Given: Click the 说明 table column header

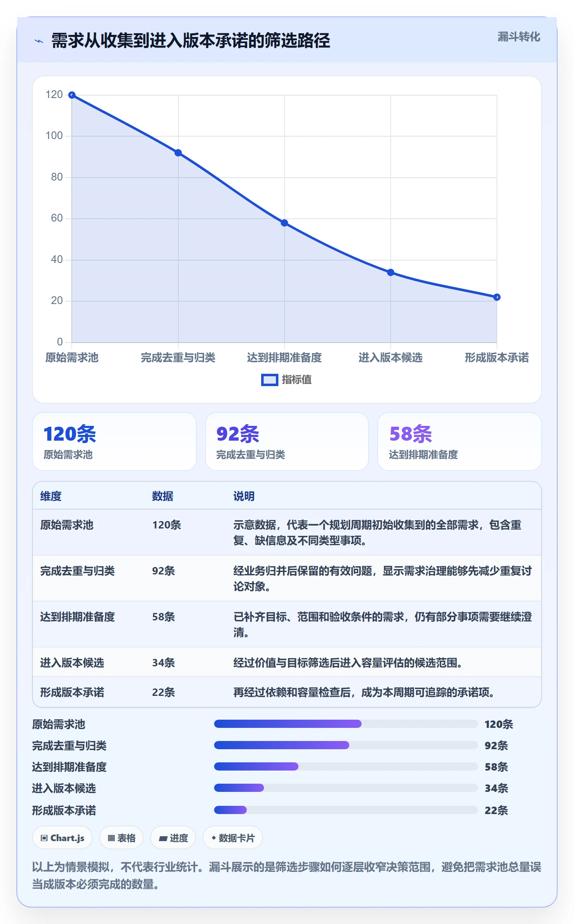Looking at the screenshot, I should [x=244, y=496].
